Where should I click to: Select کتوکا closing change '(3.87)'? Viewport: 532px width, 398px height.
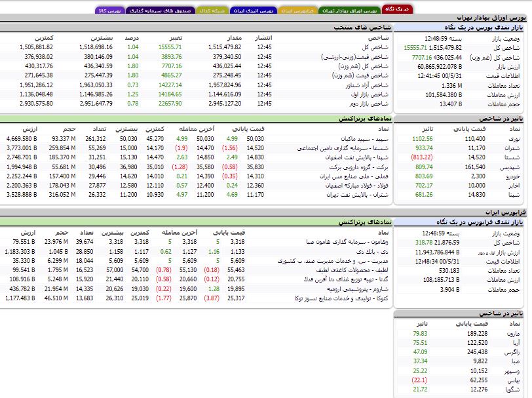[212, 298]
